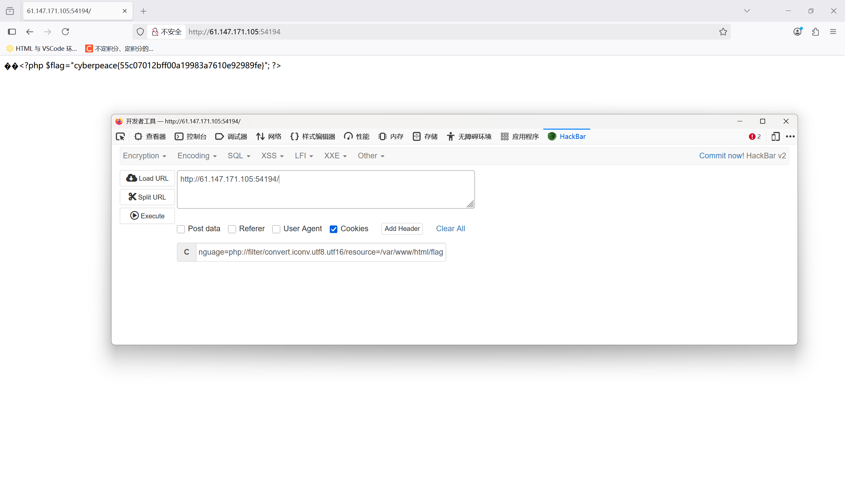Open the devtools error count badge

tap(755, 137)
